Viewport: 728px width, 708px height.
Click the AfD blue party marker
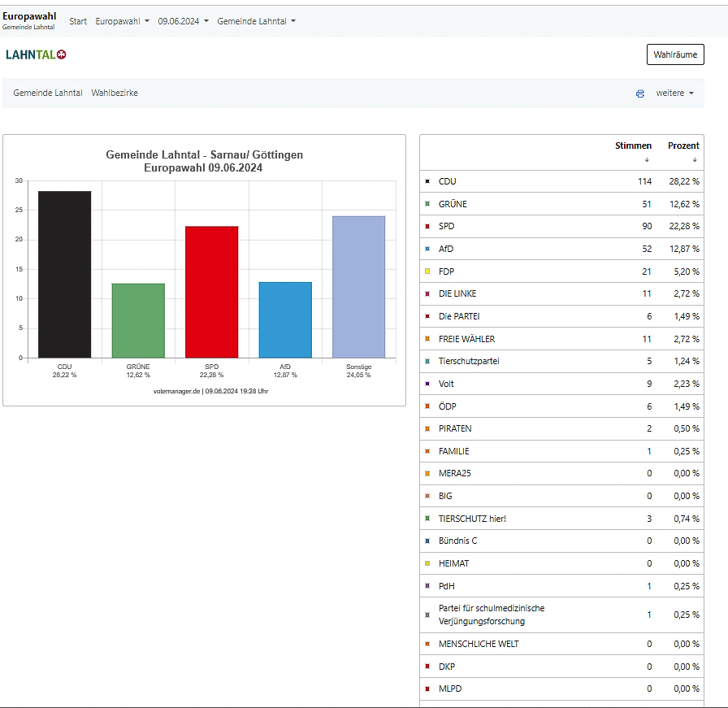click(x=427, y=249)
